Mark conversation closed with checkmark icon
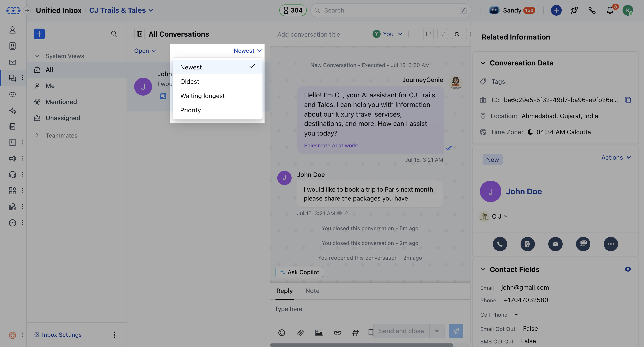 [443, 34]
